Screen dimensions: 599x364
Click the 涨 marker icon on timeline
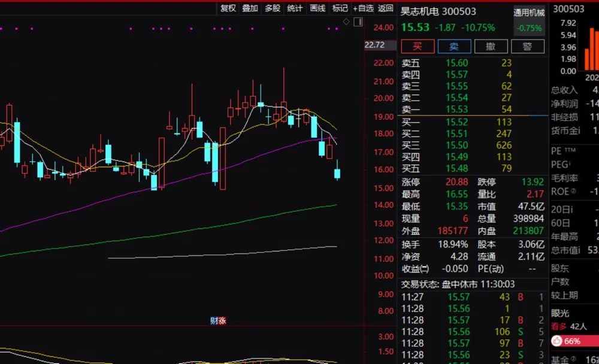coord(222,320)
